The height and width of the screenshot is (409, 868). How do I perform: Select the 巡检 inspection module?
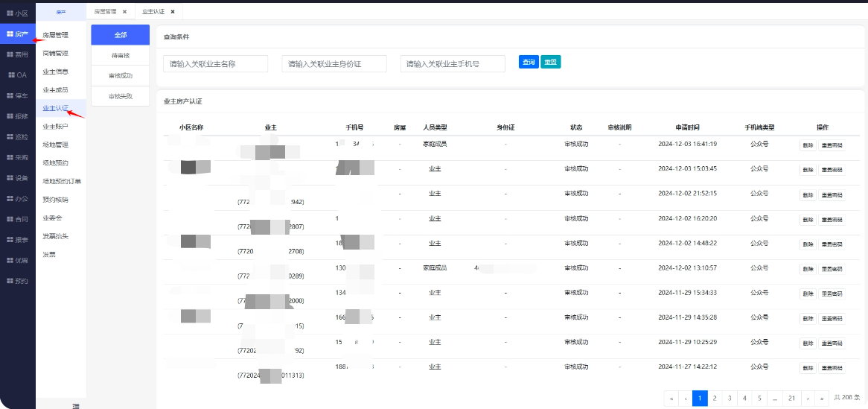click(x=17, y=137)
